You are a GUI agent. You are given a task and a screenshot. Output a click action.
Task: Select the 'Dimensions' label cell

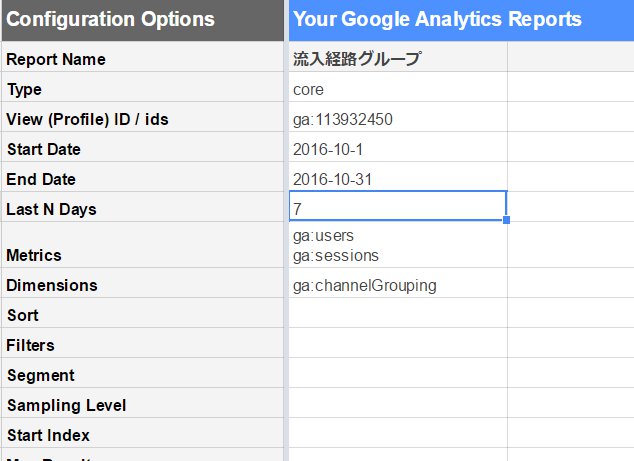click(143, 283)
